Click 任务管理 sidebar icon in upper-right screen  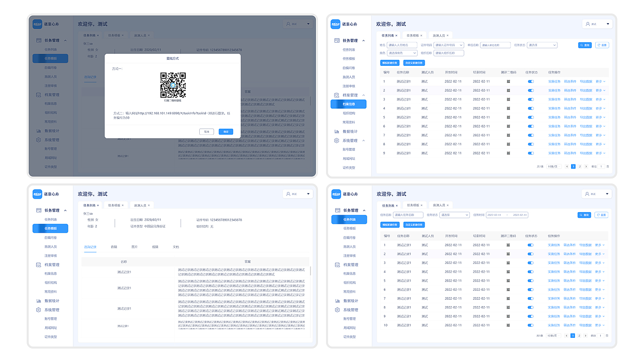point(337,40)
